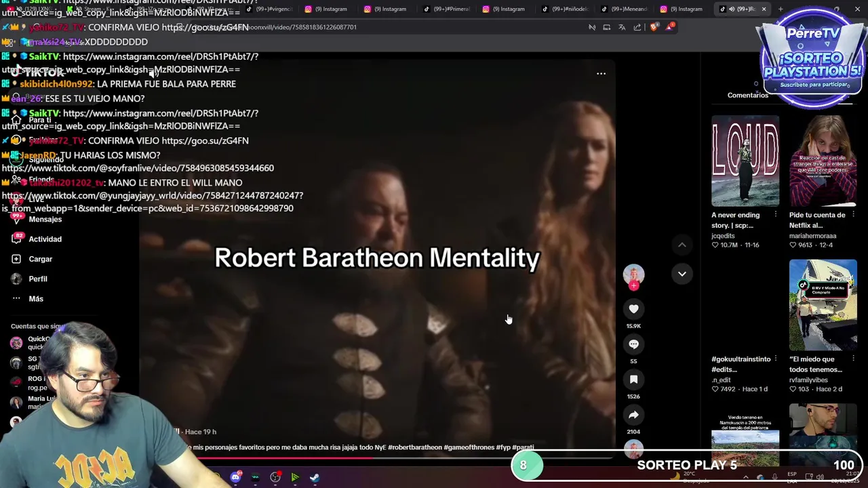The width and height of the screenshot is (868, 488).
Task: Open Actividad in the TikTok sidebar
Action: 45,239
